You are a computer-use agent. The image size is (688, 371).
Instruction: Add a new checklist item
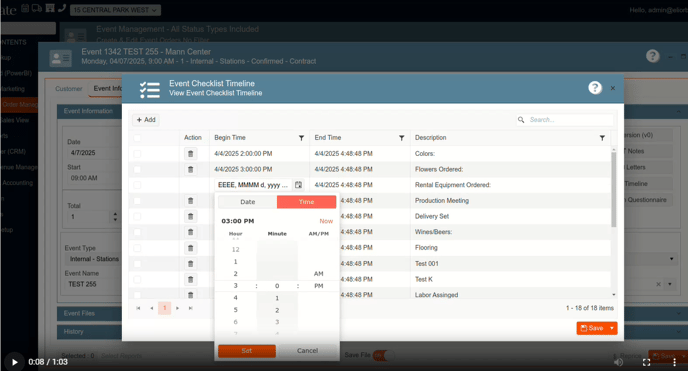(x=146, y=120)
